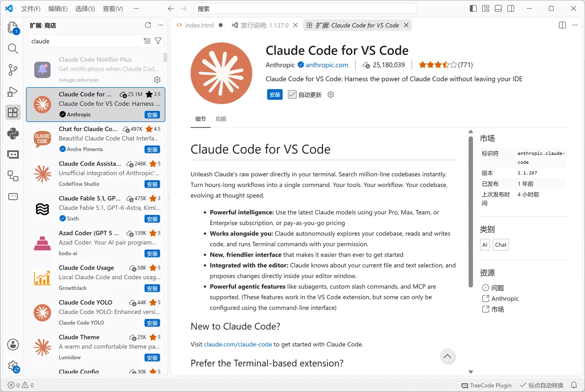Screen dimensions: 585x392
Task: Open the Manage gear in the activity bar
Action: coord(13,367)
